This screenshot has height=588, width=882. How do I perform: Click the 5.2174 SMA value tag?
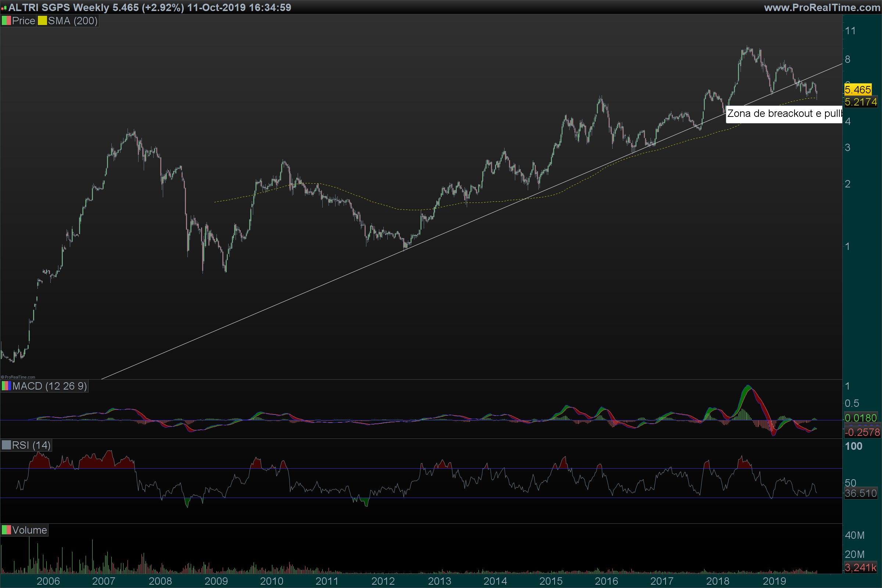tap(861, 102)
